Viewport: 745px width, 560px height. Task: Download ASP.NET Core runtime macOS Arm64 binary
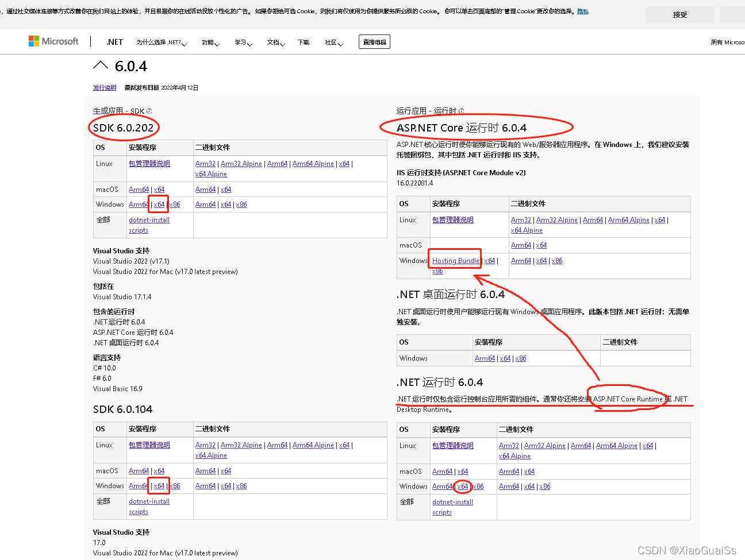coord(521,245)
